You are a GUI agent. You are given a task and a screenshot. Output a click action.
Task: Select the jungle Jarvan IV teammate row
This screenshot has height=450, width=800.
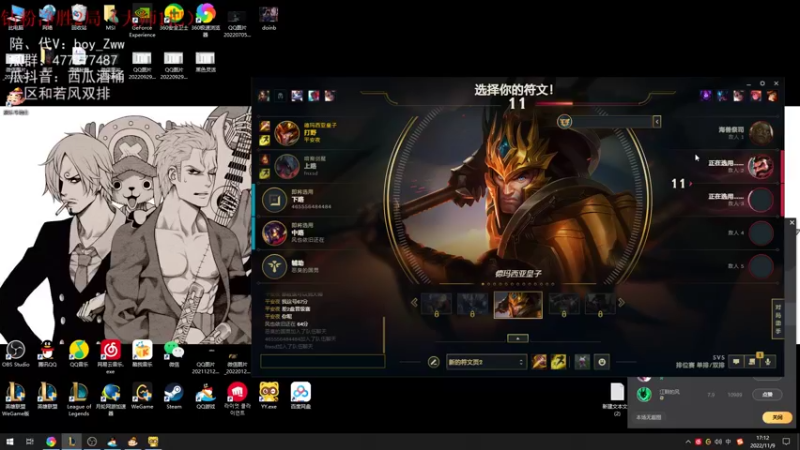[315, 133]
